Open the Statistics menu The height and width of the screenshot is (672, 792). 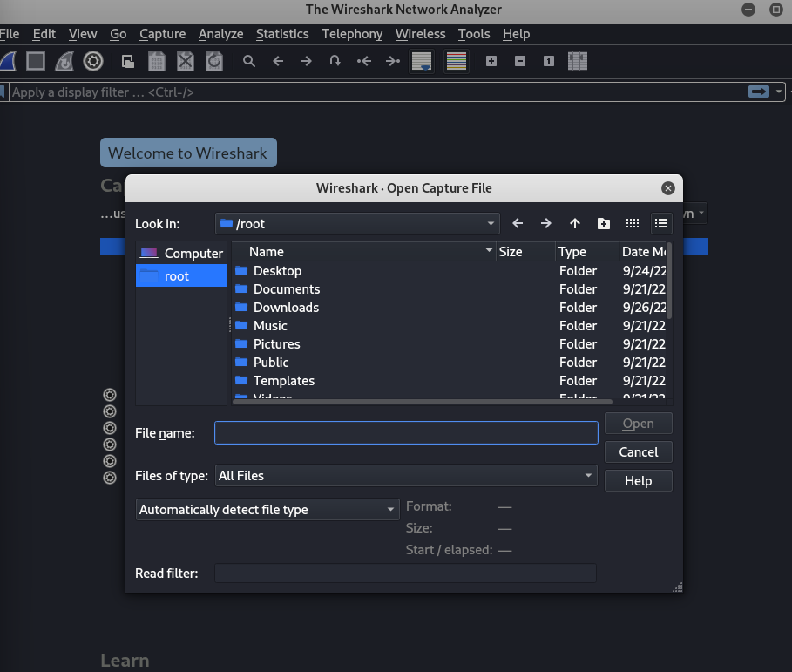pos(282,34)
